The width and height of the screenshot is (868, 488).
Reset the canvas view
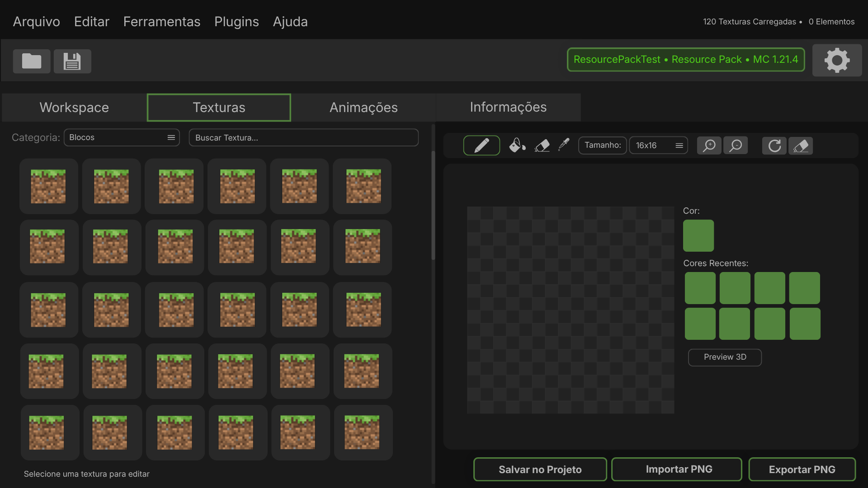point(774,145)
